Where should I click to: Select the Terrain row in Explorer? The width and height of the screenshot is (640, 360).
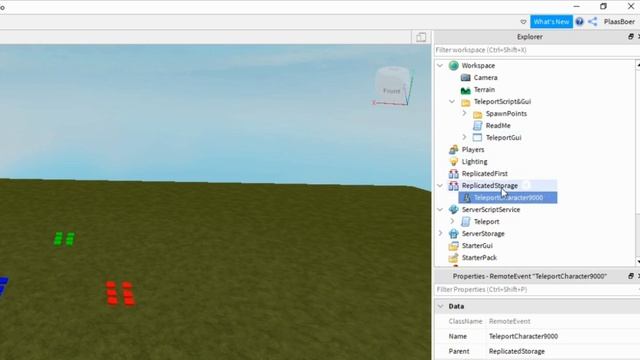point(484,90)
